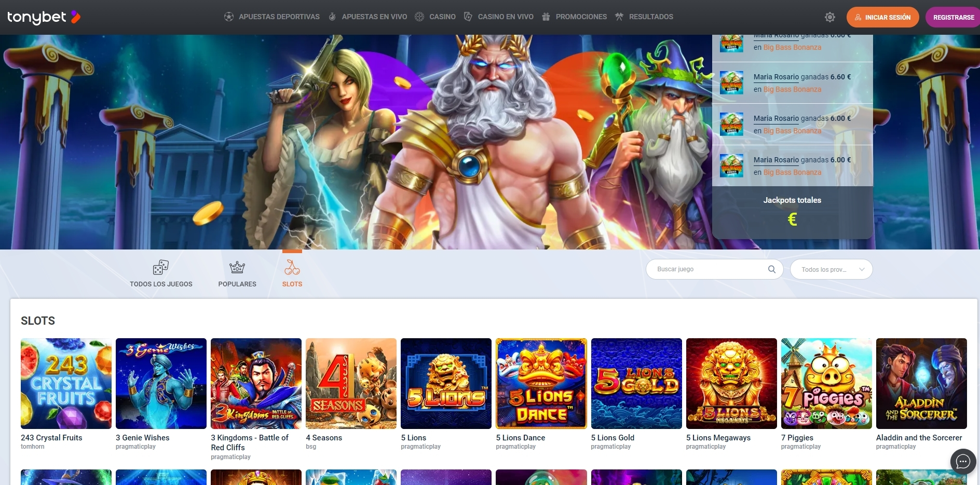Viewport: 980px width, 485px height.
Task: Go to Apuestas en Vivo
Action: click(x=374, y=17)
